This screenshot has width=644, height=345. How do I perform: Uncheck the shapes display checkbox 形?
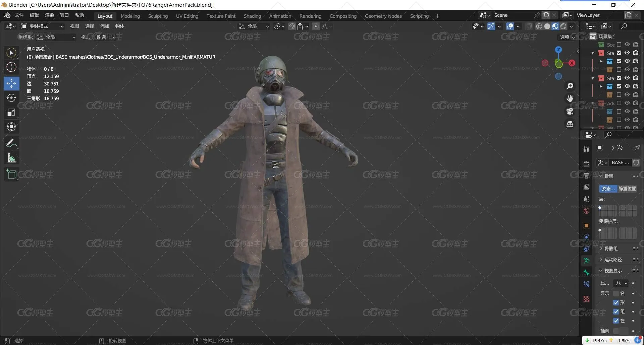(616, 303)
